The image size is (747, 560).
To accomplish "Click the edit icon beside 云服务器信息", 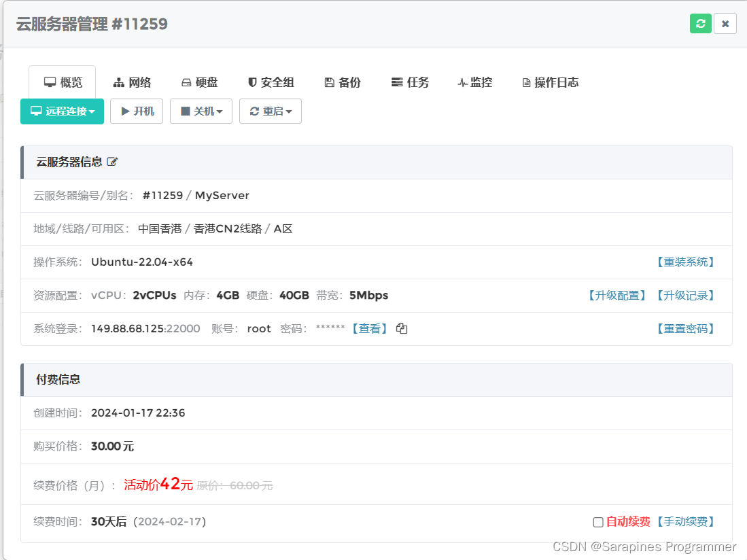I will [113, 162].
